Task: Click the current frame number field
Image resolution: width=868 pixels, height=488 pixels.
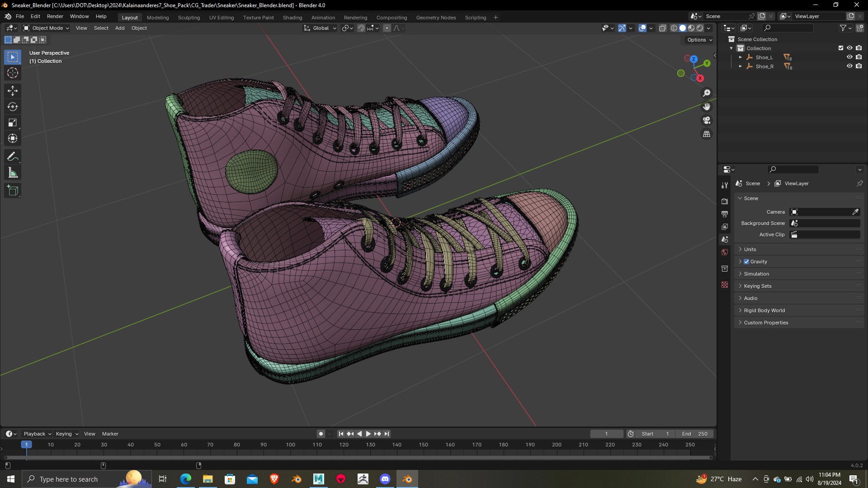Action: click(607, 434)
